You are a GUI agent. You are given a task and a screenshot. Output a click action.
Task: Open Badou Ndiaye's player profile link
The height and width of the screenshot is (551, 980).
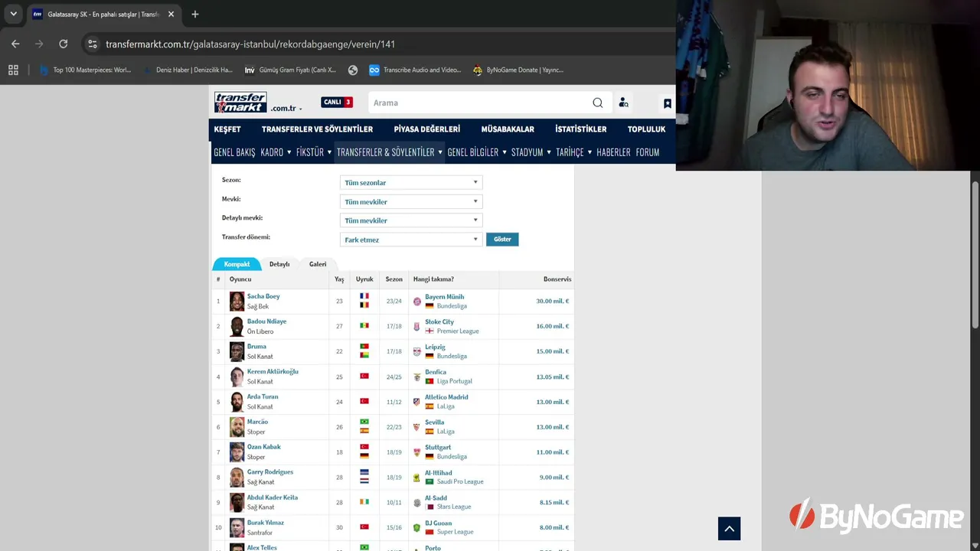266,321
